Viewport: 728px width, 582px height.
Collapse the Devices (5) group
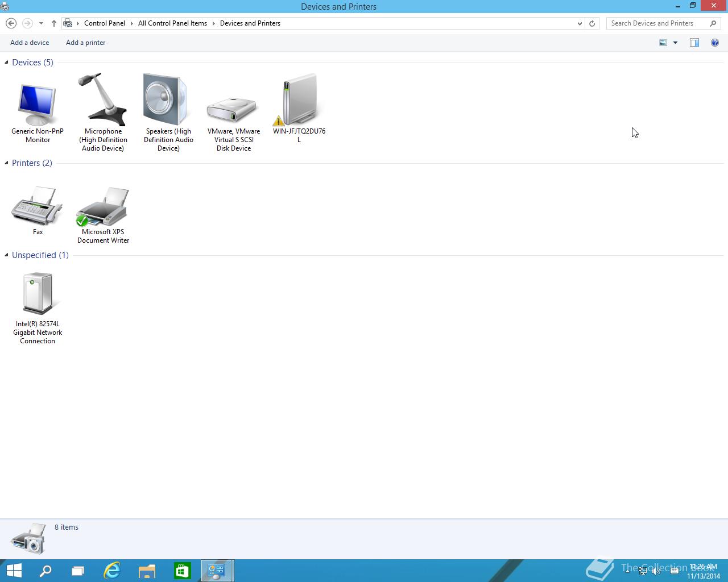tap(6, 62)
